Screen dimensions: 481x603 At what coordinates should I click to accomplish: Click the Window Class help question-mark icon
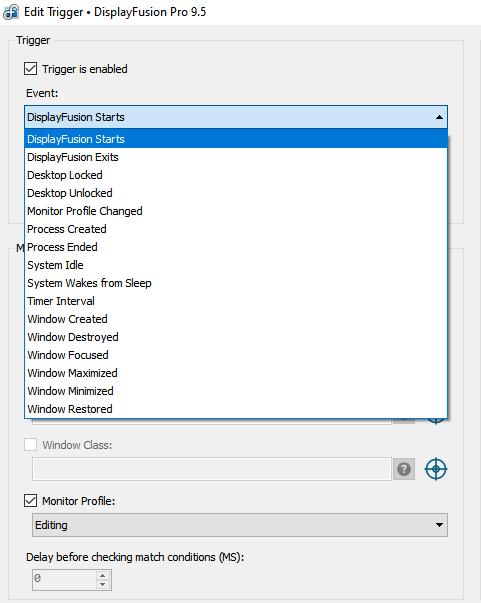tap(404, 469)
